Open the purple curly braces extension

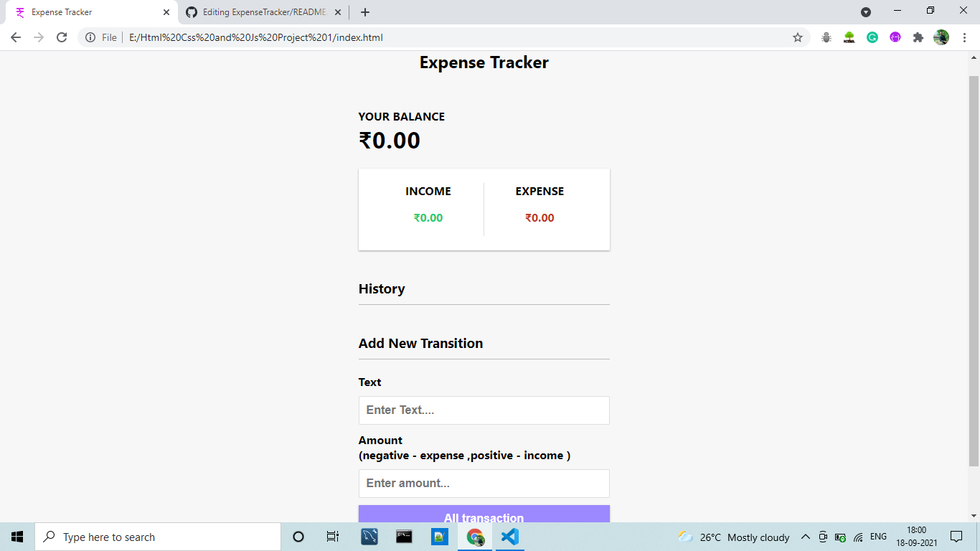(x=895, y=37)
